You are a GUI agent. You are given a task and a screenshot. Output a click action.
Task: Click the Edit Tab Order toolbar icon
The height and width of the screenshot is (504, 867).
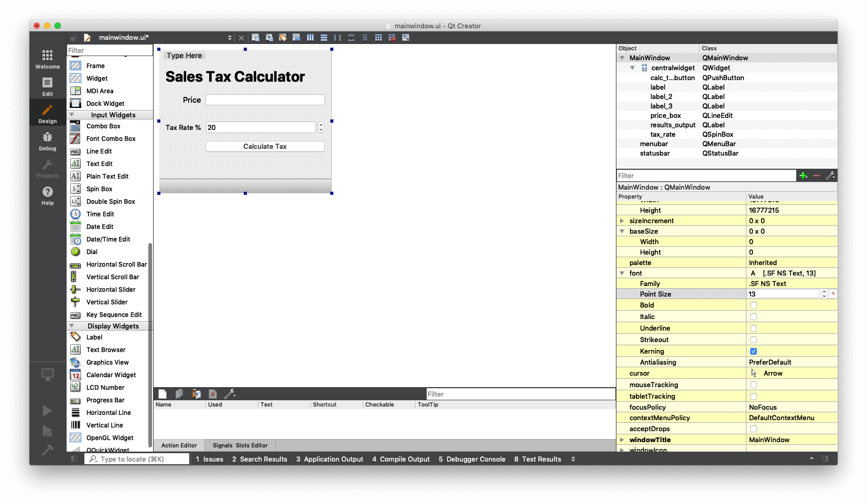click(x=297, y=38)
